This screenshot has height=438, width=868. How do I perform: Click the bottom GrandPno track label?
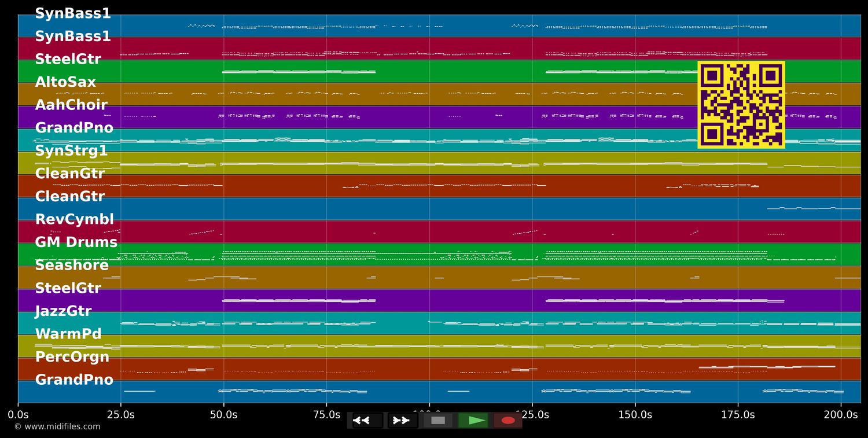[75, 380]
